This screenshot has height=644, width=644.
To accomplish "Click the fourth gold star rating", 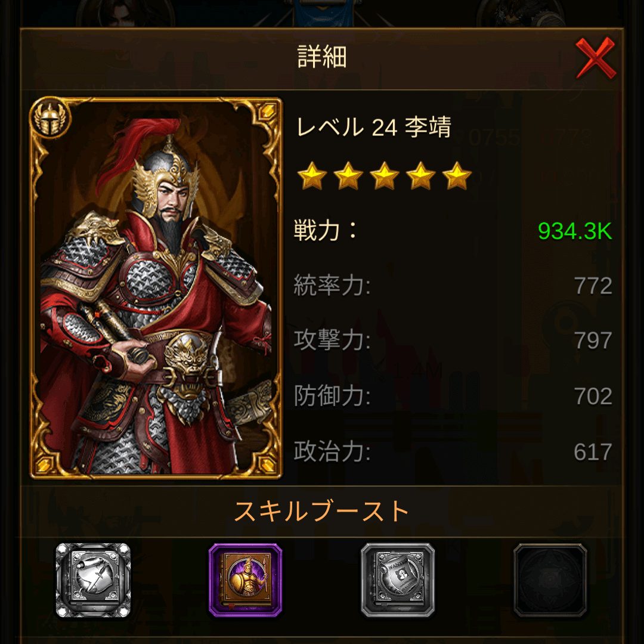I will coord(420,176).
